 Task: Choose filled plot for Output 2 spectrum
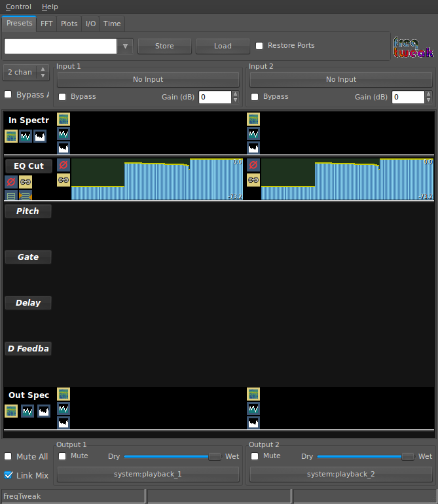253,423
